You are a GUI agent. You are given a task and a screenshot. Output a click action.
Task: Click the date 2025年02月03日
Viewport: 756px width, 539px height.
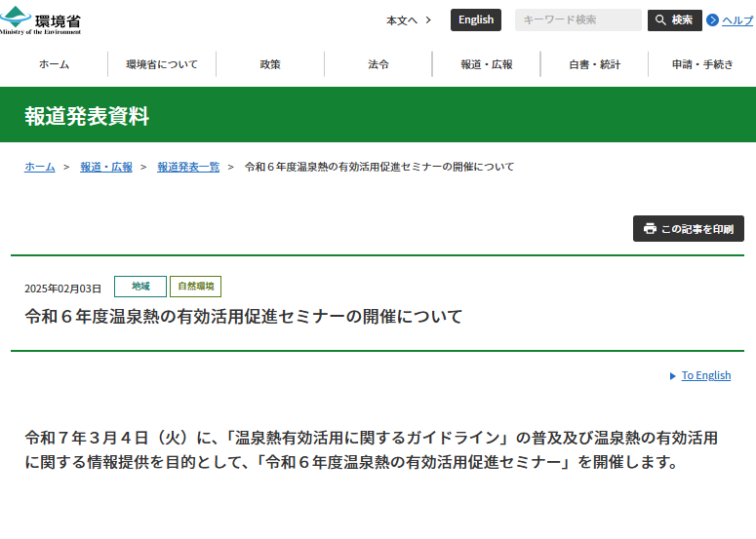(62, 289)
